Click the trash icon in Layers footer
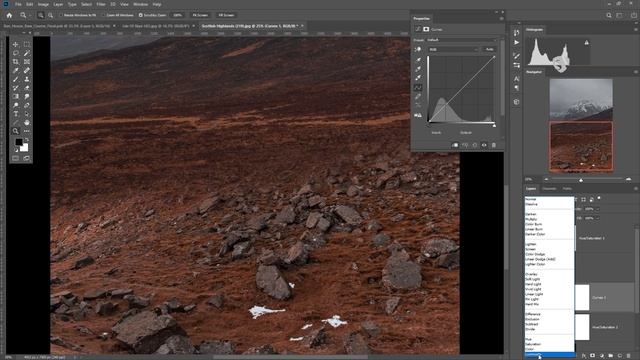Viewport: 640px width, 360px height. (629, 356)
